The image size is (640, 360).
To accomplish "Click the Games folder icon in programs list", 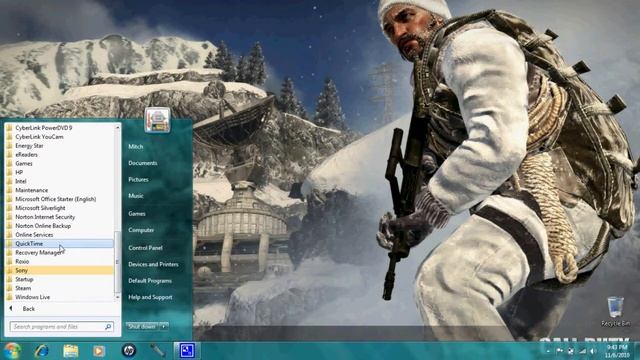I will click(9, 163).
